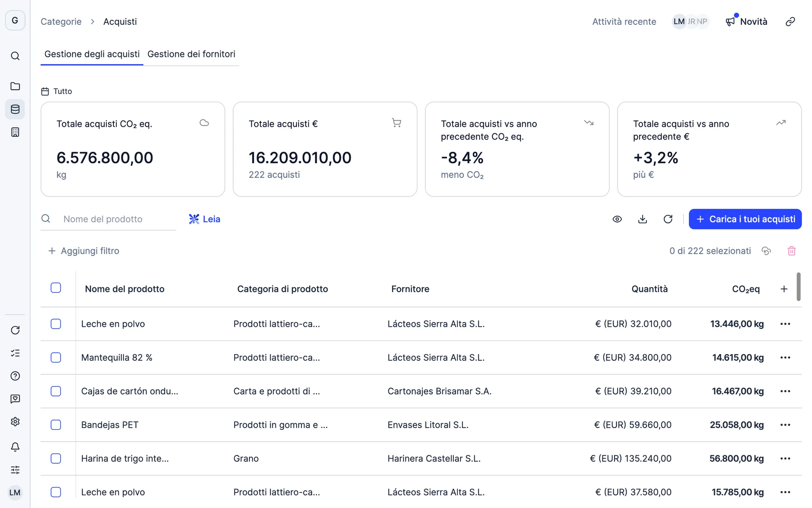Click the table vertical scrollbar
The image size is (812, 508).
pos(798,287)
